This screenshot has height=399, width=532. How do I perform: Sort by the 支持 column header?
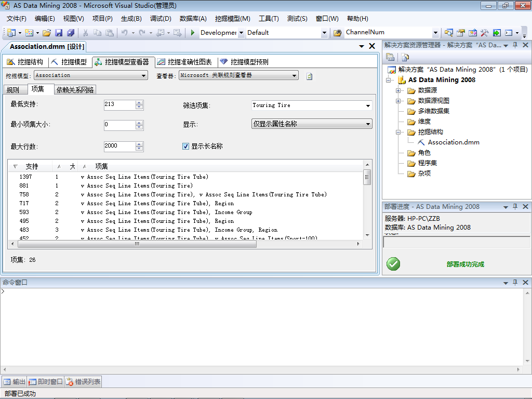click(x=31, y=166)
